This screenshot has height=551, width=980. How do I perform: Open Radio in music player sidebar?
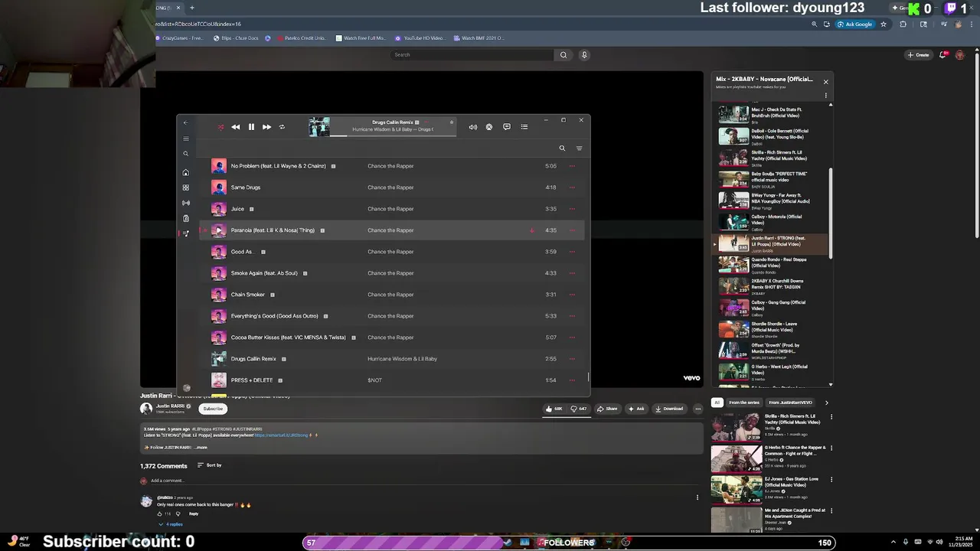click(185, 203)
